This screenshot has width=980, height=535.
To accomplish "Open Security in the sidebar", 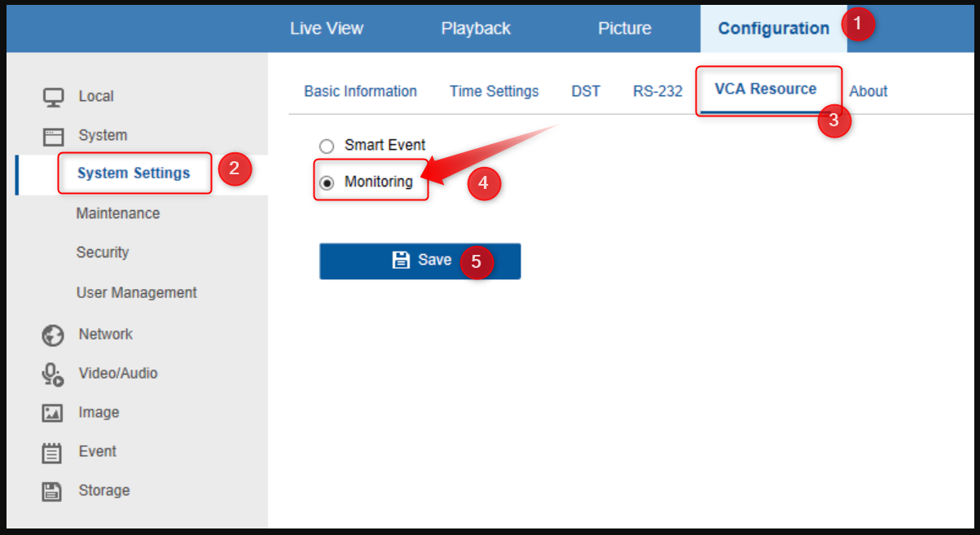I will [103, 252].
